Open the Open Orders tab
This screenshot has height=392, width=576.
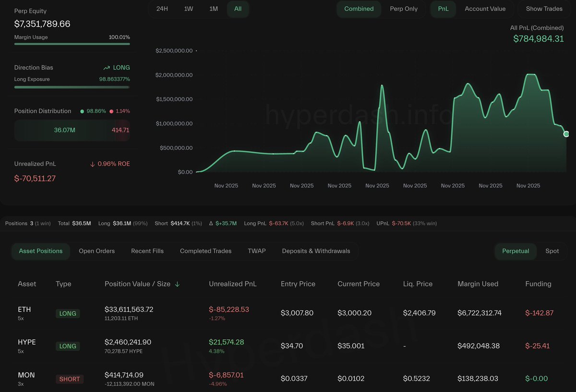(x=96, y=251)
